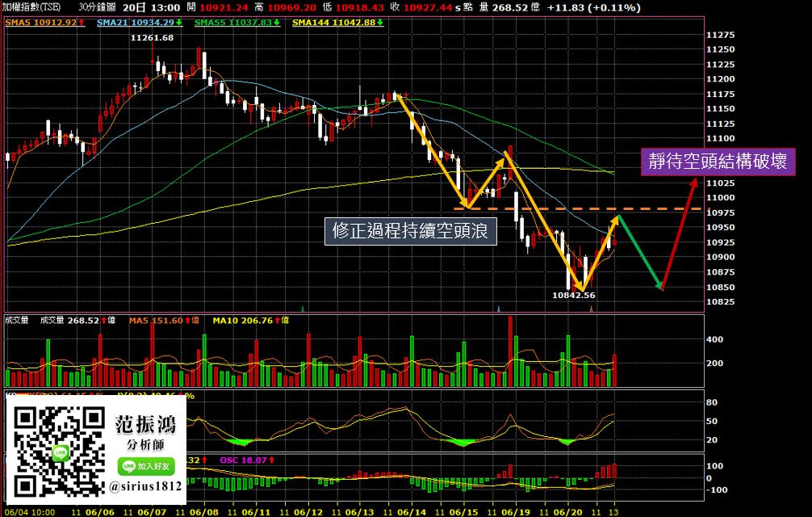Click the high price 10969.20
Image resolution: width=812 pixels, height=517 pixels.
[291, 8]
